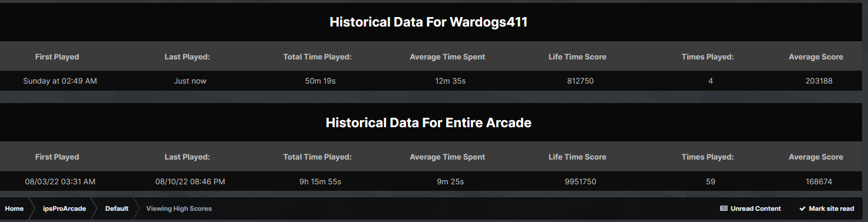The width and height of the screenshot is (868, 222).
Task: Click the Mark site read checkmark icon
Action: 803,208
